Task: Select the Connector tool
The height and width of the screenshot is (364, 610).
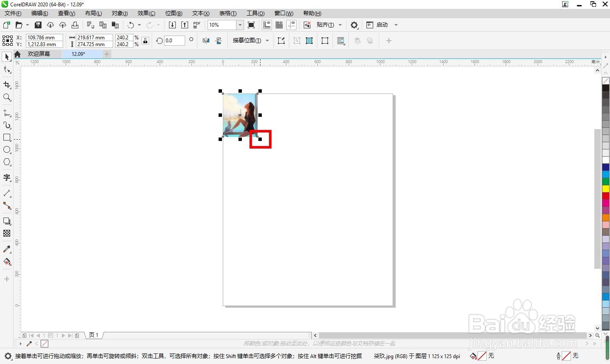Action: click(7, 206)
